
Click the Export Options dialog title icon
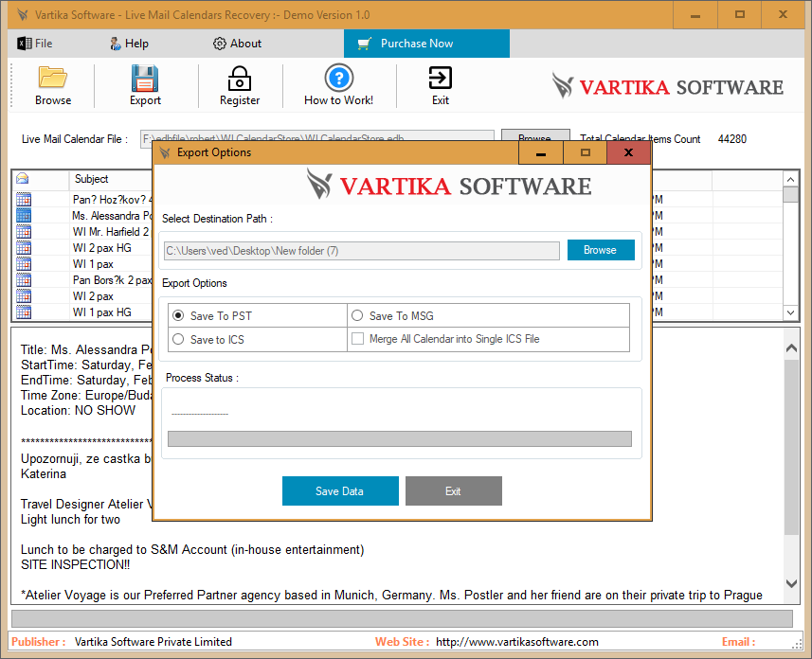coord(165,152)
